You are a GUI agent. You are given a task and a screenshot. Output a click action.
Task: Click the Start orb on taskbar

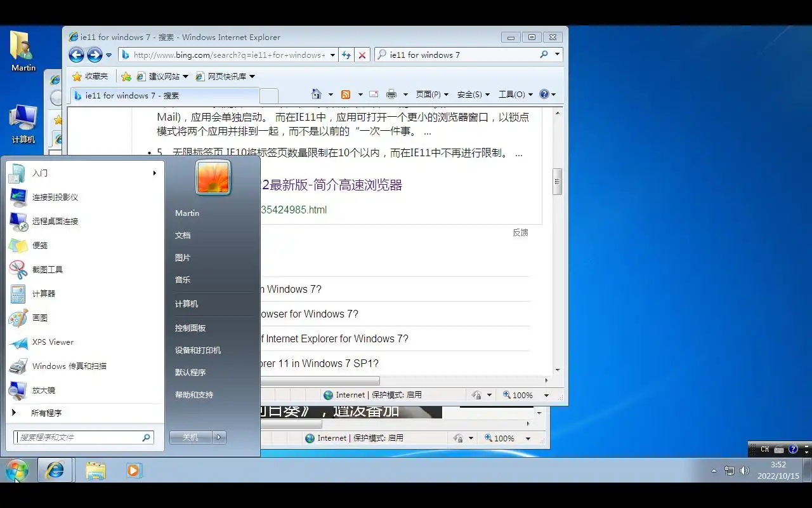point(17,471)
